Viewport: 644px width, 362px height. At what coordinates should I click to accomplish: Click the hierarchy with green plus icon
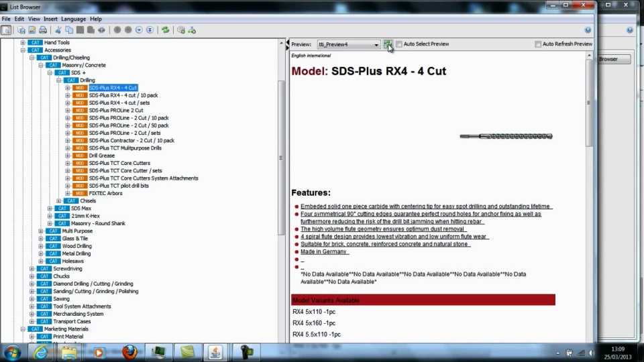tap(192, 30)
